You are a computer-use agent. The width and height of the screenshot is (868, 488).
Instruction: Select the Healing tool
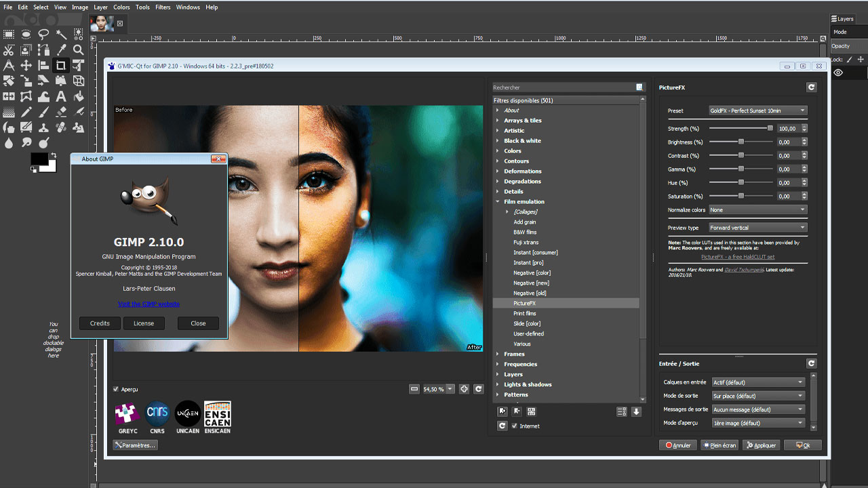coord(60,127)
